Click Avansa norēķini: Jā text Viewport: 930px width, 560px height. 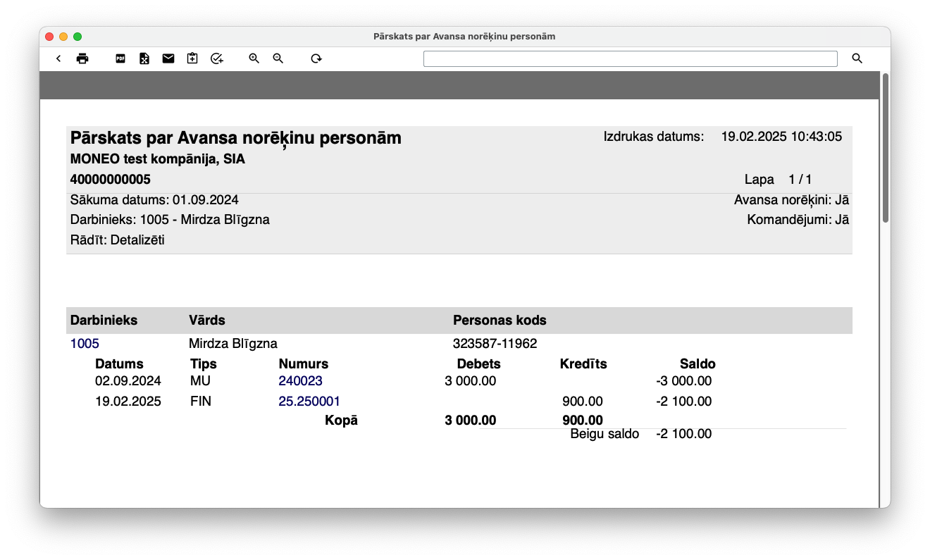[x=791, y=200]
